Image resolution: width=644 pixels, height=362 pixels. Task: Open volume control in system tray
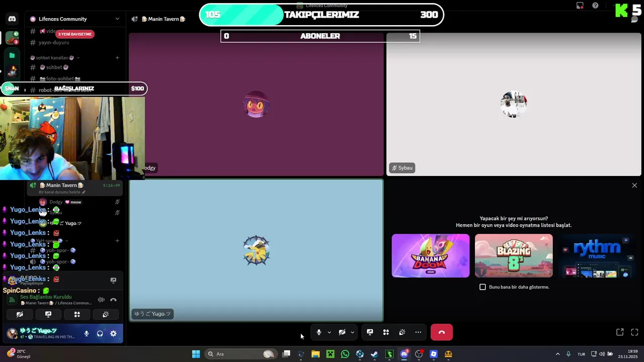coord(602,354)
